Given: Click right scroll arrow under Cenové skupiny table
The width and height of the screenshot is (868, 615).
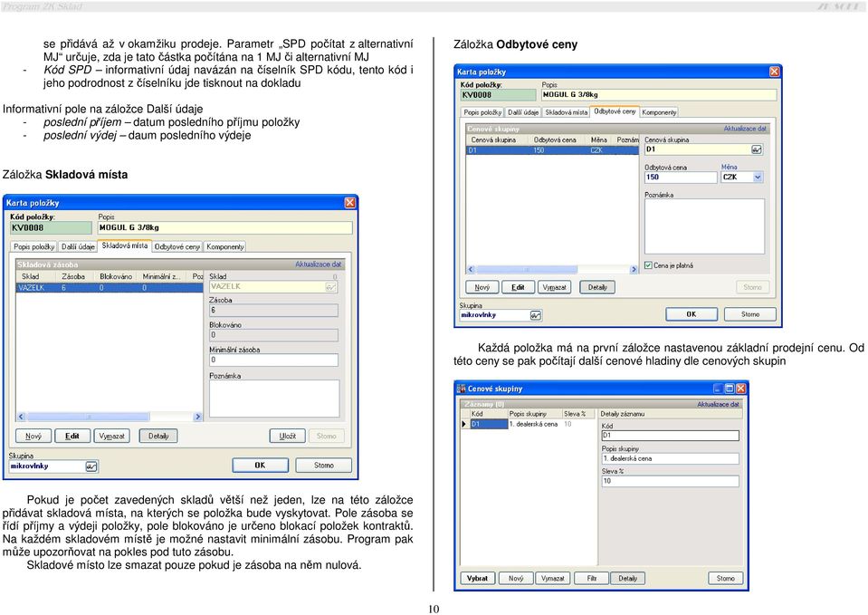Looking at the screenshot, I should 634,269.
